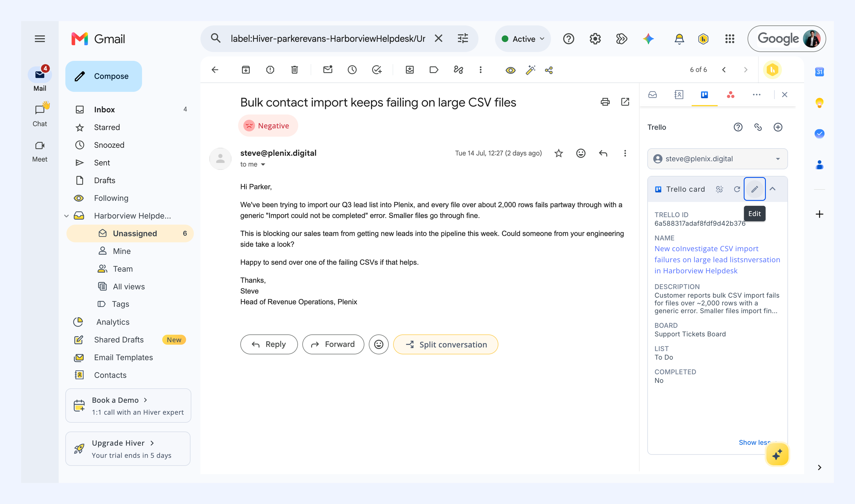Unlink the Trello card

[719, 189]
